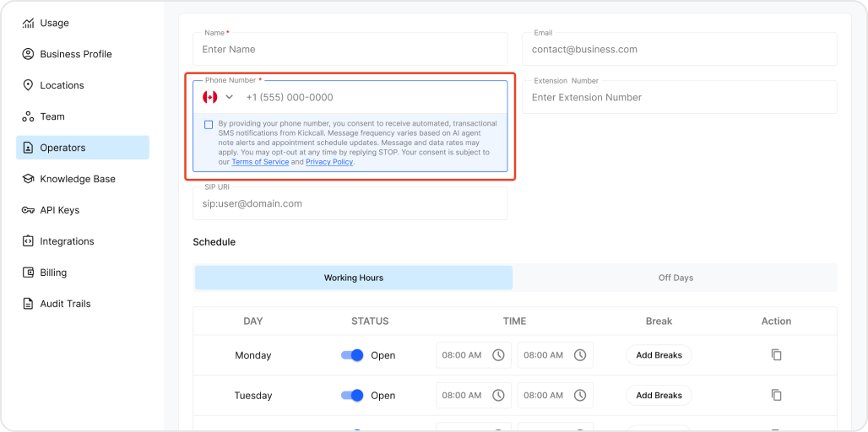The height and width of the screenshot is (432, 868).
Task: Switch to Working Hours tab
Action: click(x=354, y=278)
